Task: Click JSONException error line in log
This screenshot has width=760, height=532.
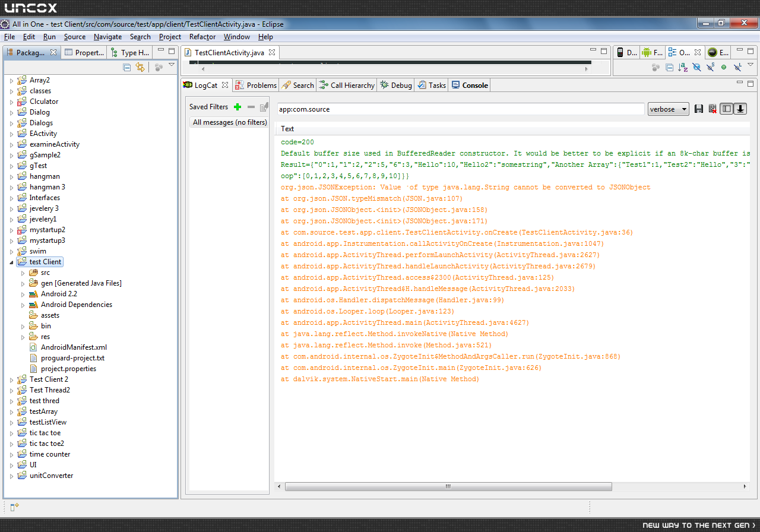Action: [465, 187]
